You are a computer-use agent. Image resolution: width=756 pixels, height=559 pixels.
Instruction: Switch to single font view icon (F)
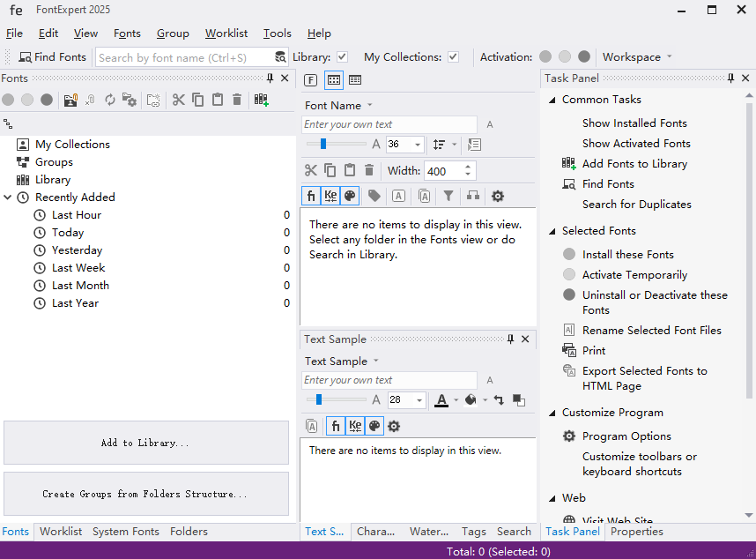tap(310, 80)
